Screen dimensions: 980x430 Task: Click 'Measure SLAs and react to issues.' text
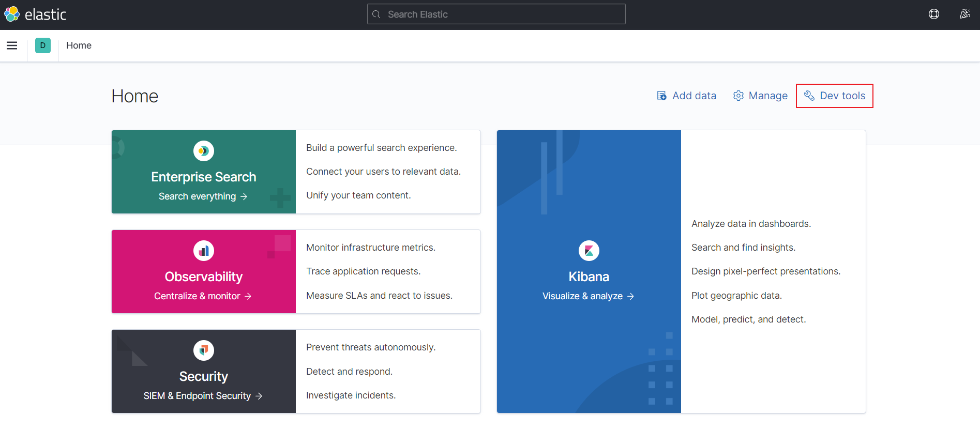coord(379,296)
